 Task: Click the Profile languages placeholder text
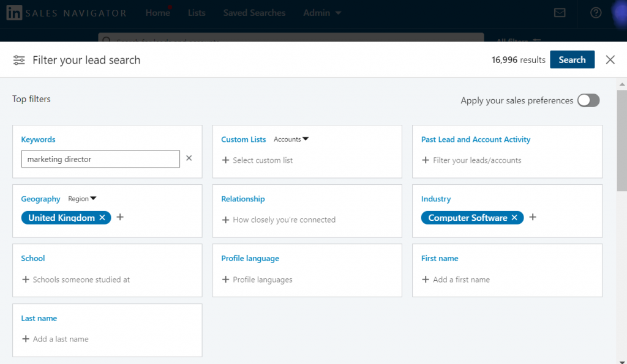click(262, 280)
